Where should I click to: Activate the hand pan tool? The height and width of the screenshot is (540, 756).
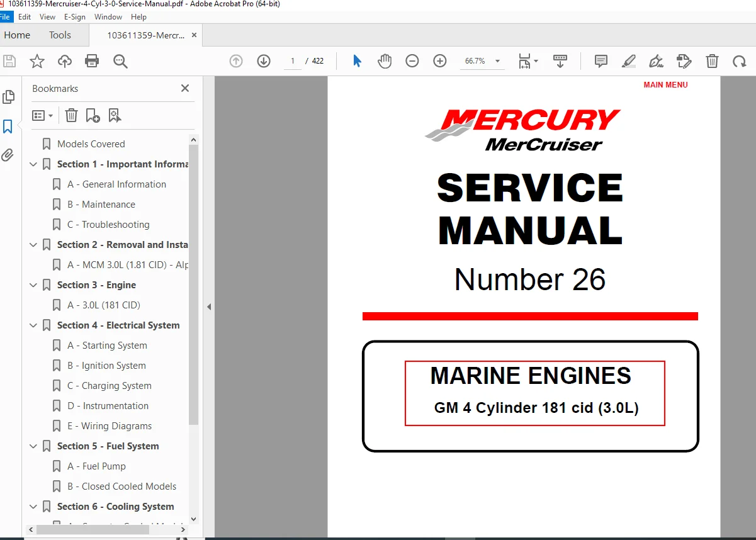(x=385, y=61)
